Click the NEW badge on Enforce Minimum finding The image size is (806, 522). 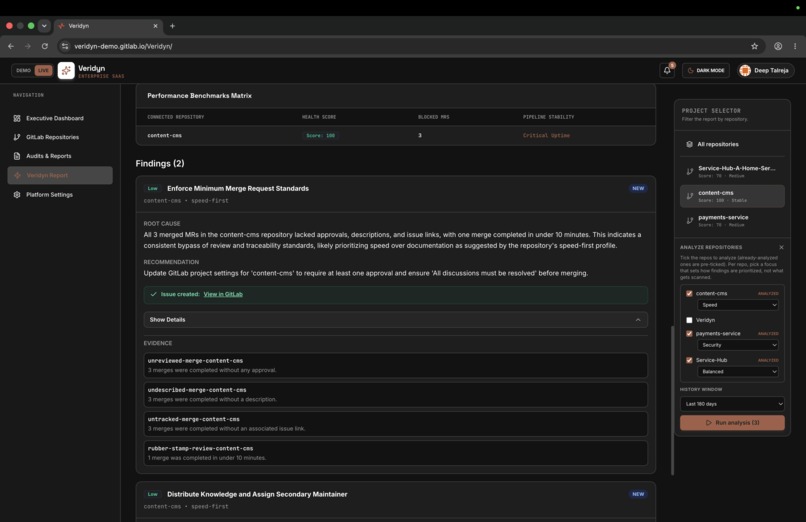coord(638,189)
